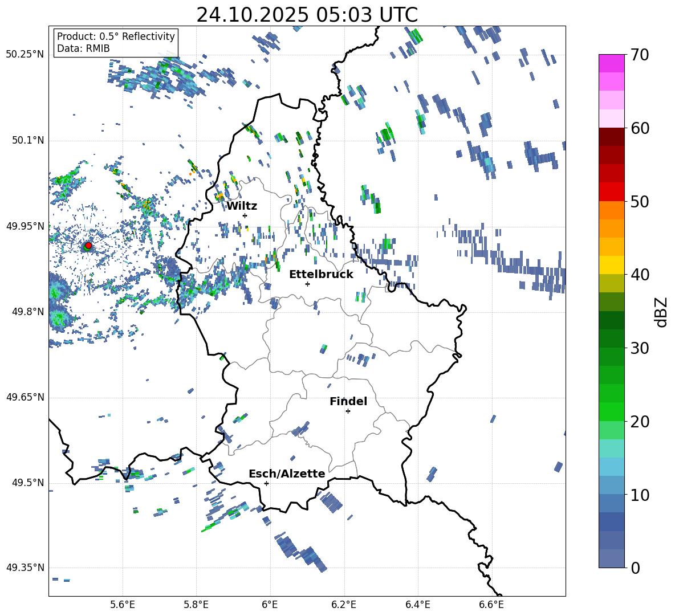Image resolution: width=675 pixels, height=616 pixels.
Task: Click the Findel station label
Action: pos(348,401)
